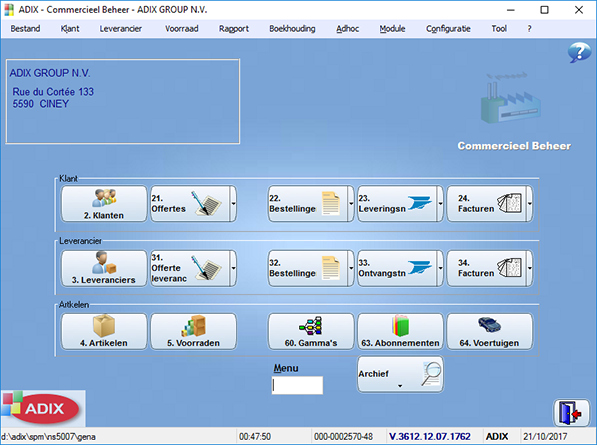Minimize the ADIX window
This screenshot has width=597, height=445.
[511, 10]
